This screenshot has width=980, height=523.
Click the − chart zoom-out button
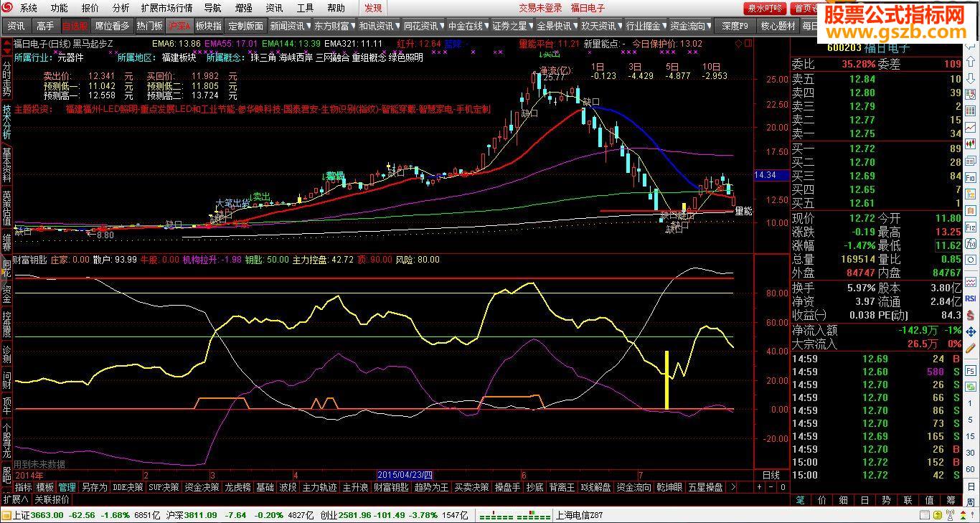click(770, 487)
